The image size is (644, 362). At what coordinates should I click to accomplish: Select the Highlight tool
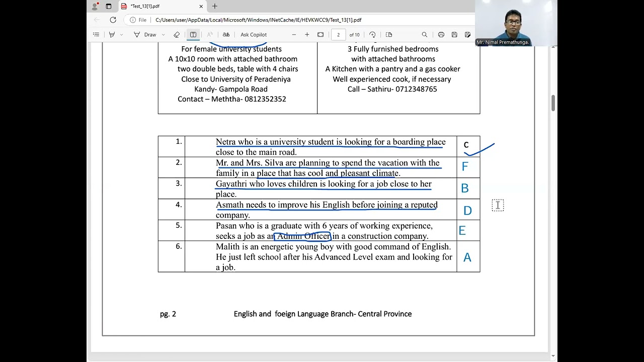point(112,35)
